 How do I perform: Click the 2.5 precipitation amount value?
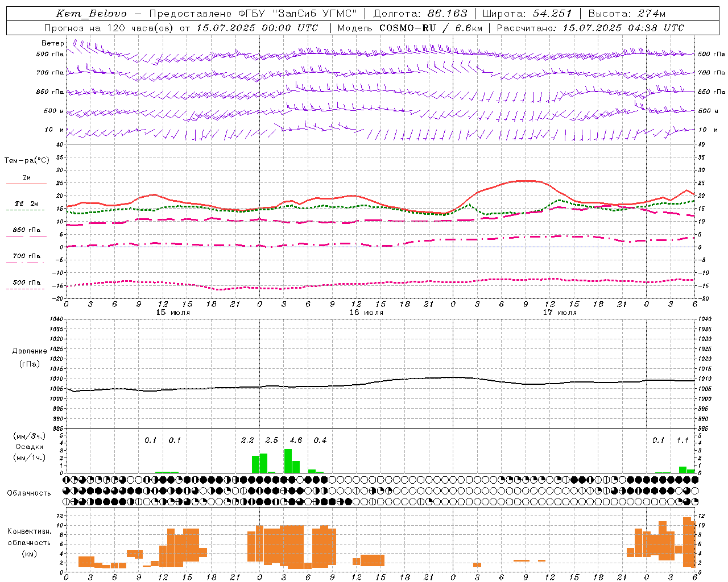click(272, 440)
